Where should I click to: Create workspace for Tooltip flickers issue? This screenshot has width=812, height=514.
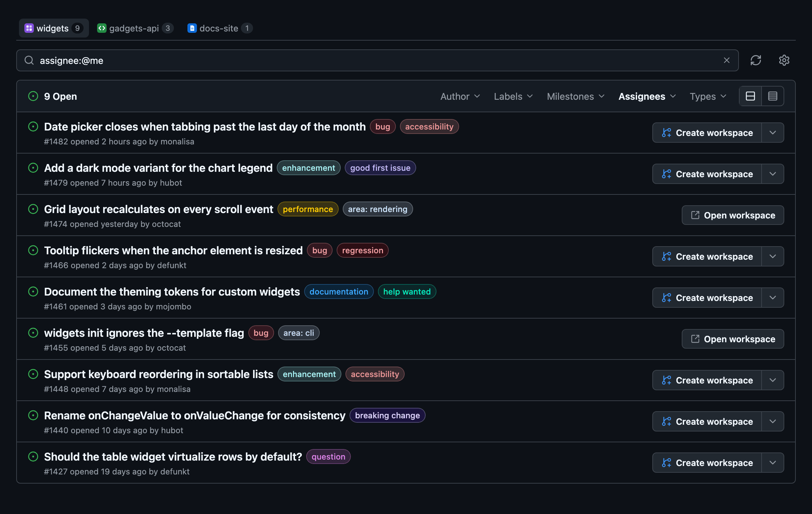(x=707, y=256)
